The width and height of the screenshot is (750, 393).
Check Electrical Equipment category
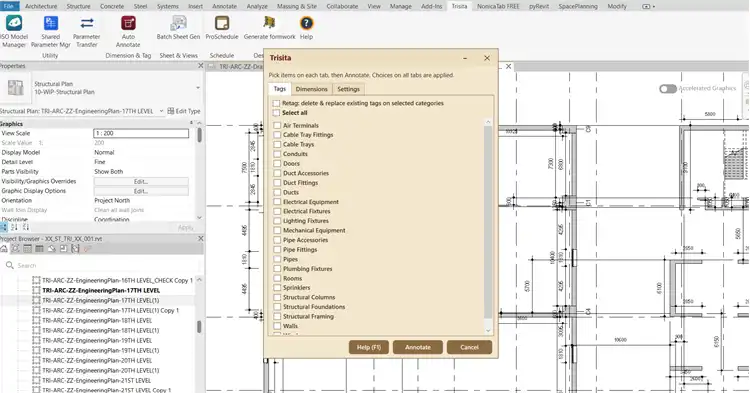click(x=277, y=202)
